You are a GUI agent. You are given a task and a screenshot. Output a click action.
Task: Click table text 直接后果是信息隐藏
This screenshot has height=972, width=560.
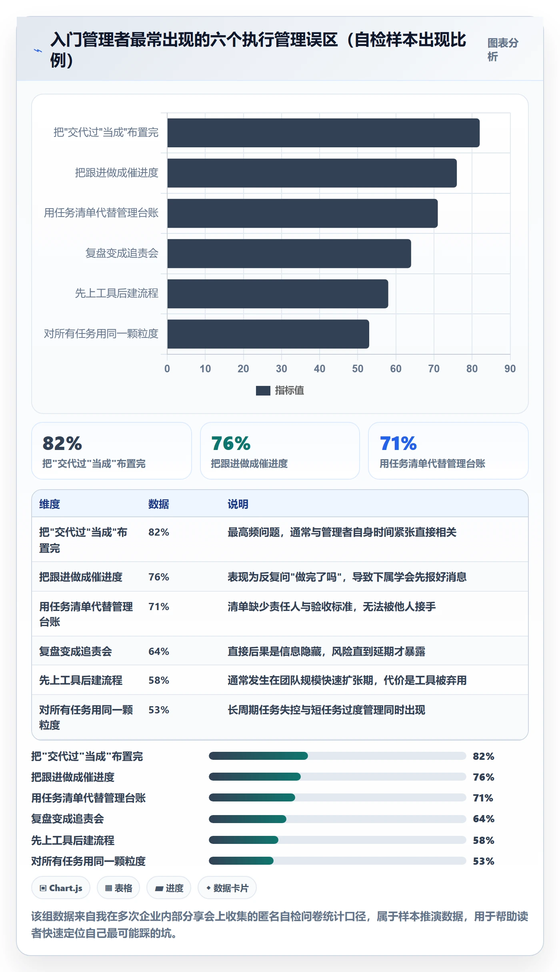[274, 651]
